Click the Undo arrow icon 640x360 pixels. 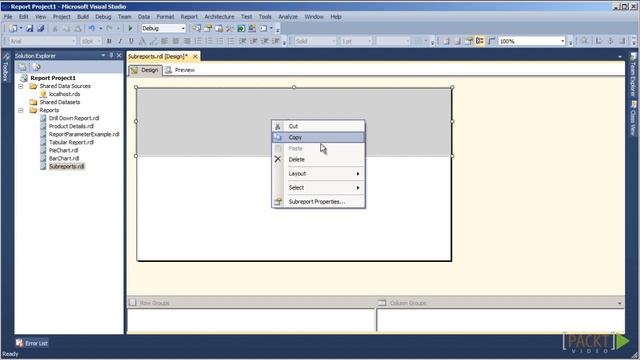[x=92, y=29]
